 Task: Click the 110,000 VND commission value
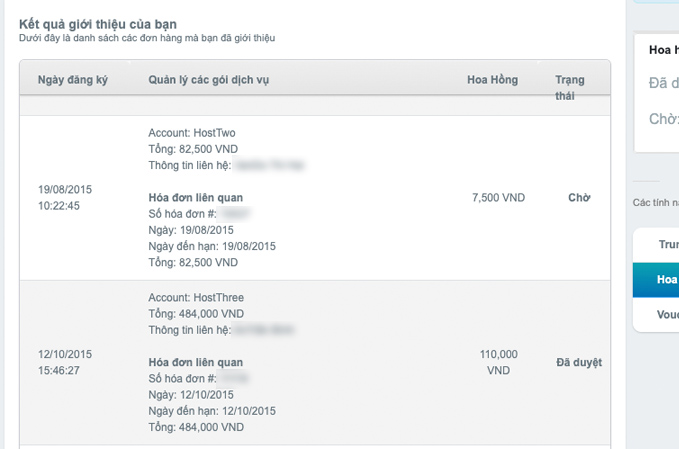[498, 362]
